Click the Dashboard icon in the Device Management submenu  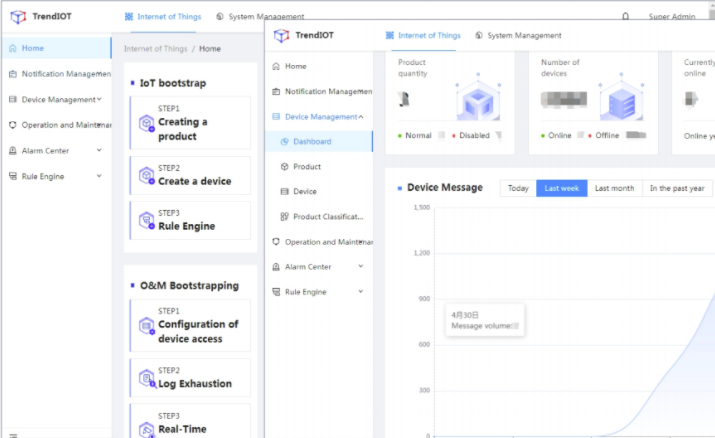pos(285,142)
